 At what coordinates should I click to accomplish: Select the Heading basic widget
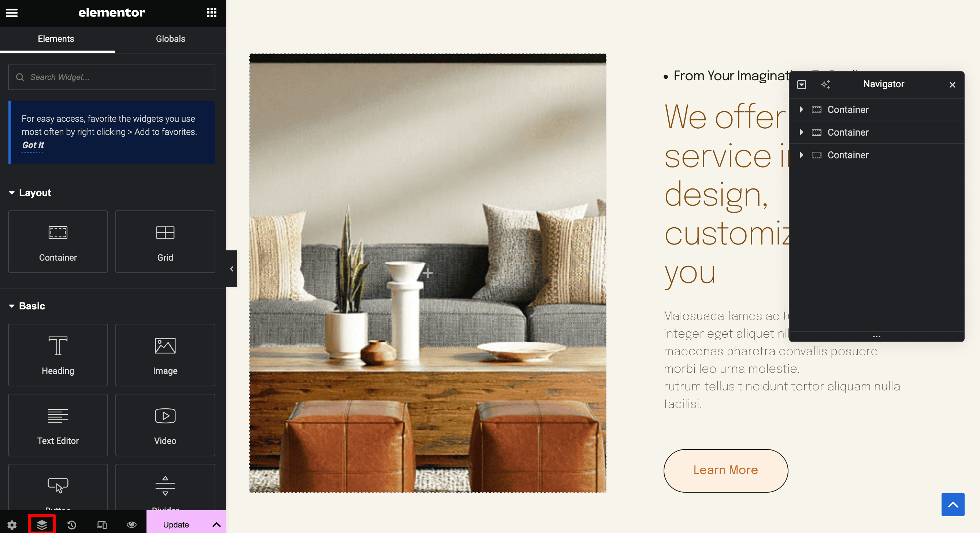[x=58, y=354]
